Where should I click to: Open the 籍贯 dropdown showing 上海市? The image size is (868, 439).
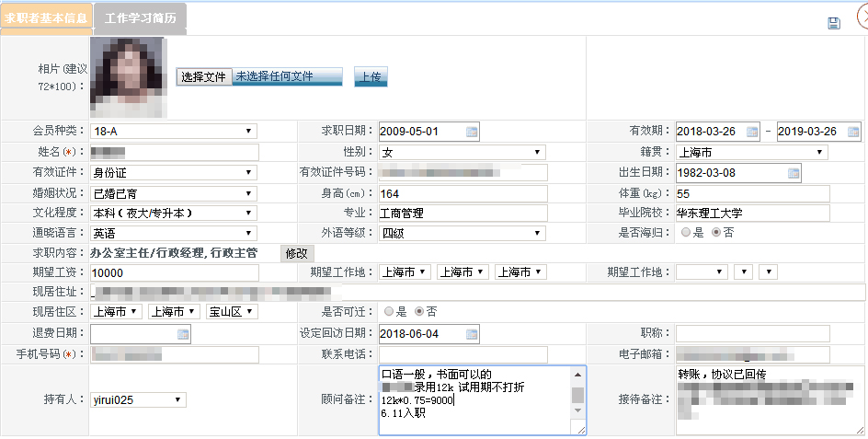752,152
